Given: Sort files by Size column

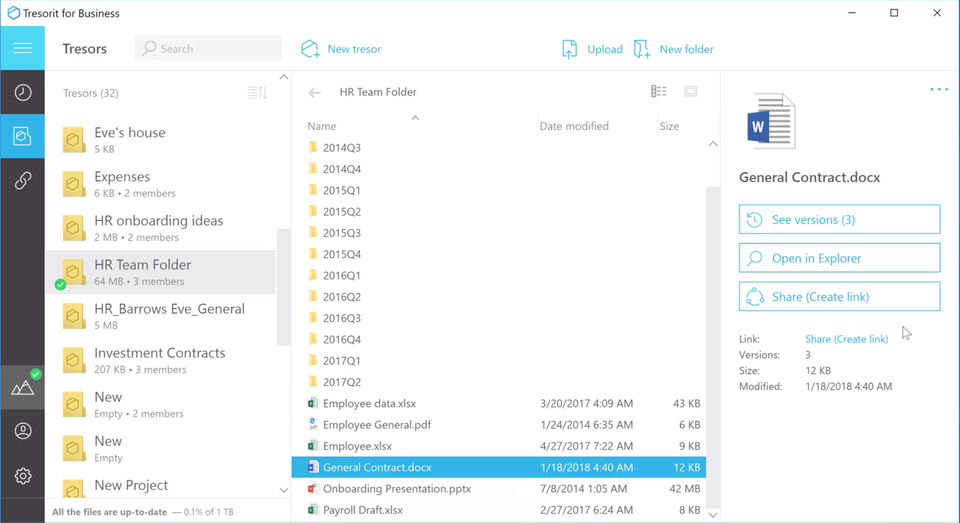Looking at the screenshot, I should pyautogui.click(x=669, y=126).
